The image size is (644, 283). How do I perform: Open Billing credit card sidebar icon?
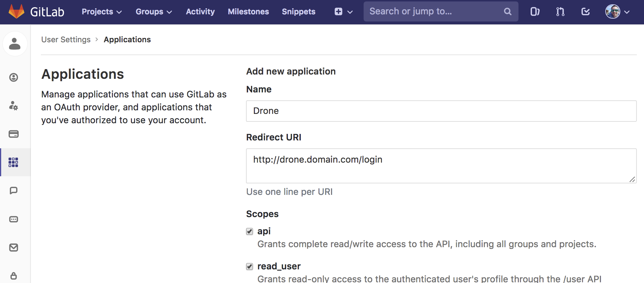14,134
